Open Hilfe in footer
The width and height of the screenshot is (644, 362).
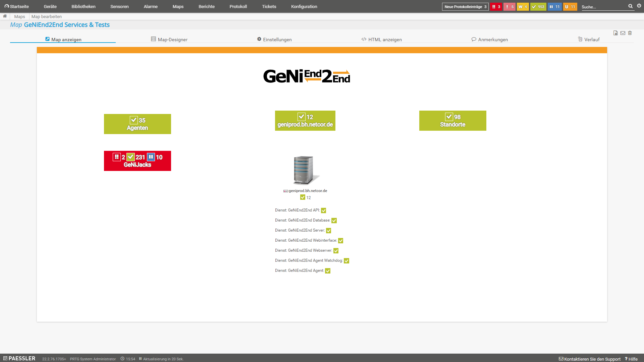click(631, 359)
